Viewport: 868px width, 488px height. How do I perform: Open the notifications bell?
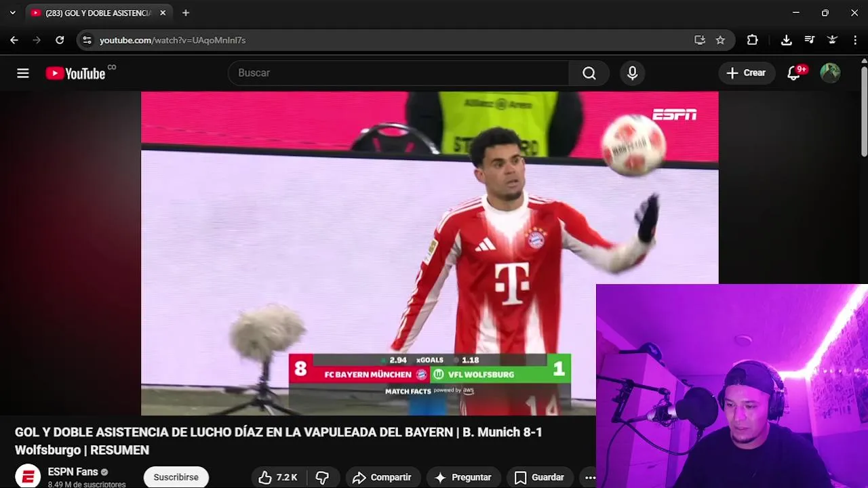[793, 73]
